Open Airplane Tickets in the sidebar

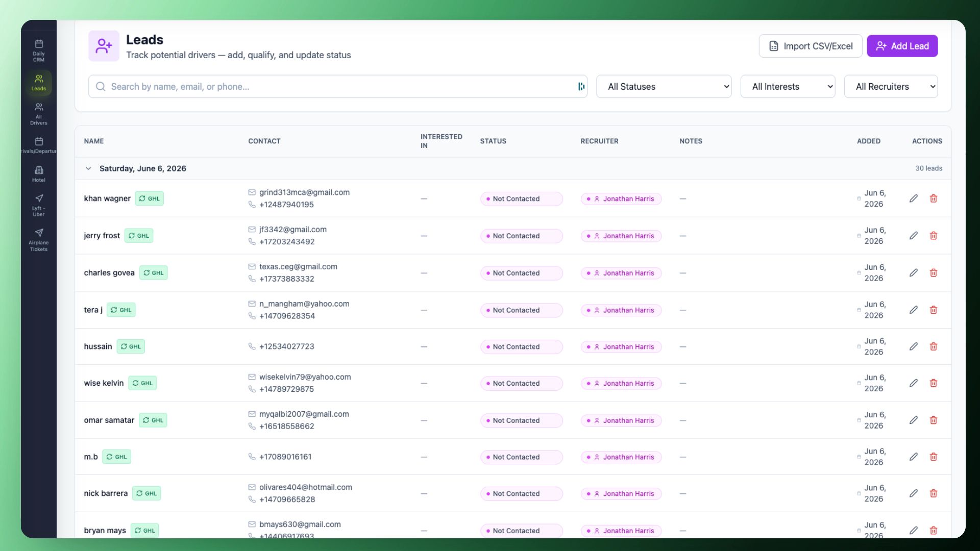[39, 240]
